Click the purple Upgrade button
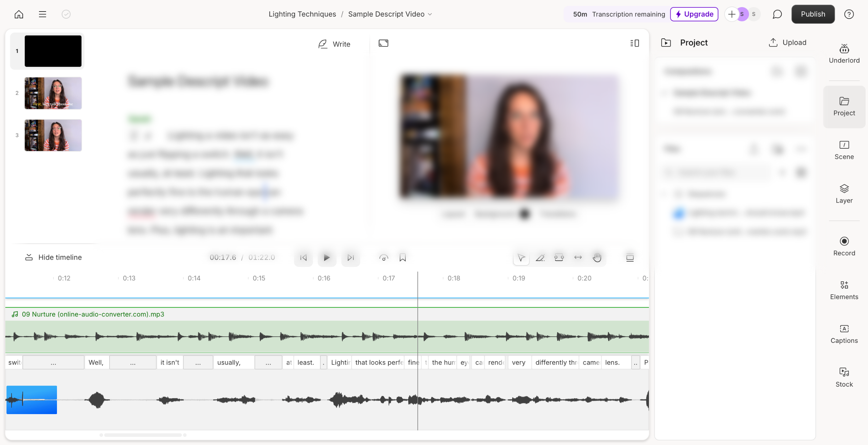The image size is (868, 445). 694,14
